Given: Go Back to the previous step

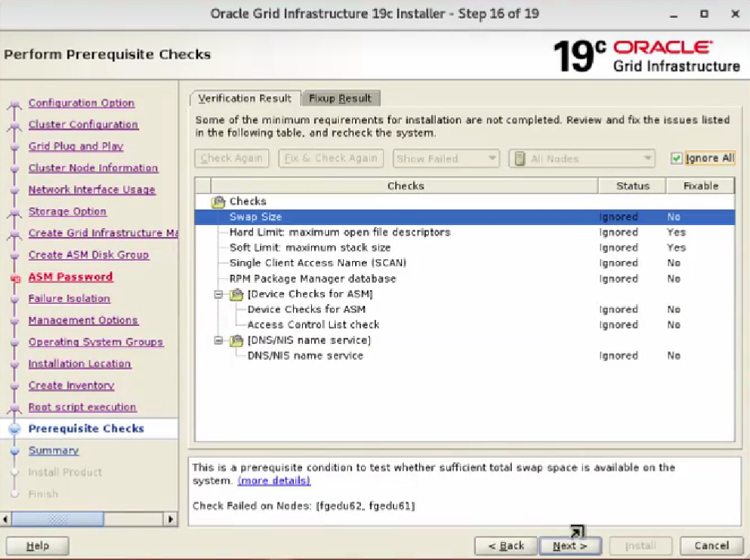Looking at the screenshot, I should click(x=506, y=546).
